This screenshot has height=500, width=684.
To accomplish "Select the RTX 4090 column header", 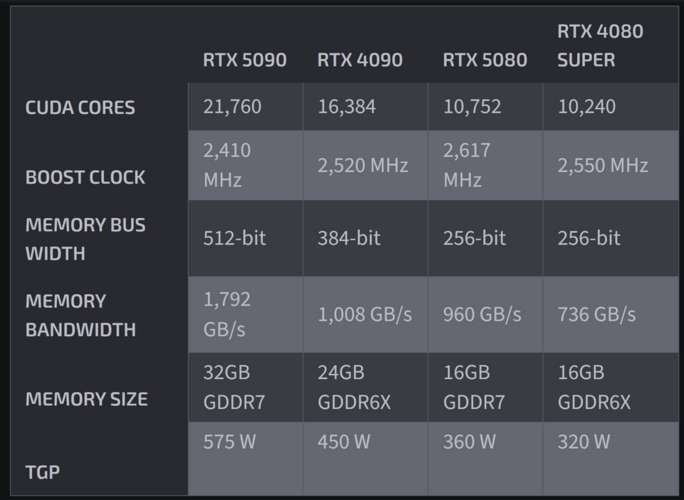I will 360,60.
